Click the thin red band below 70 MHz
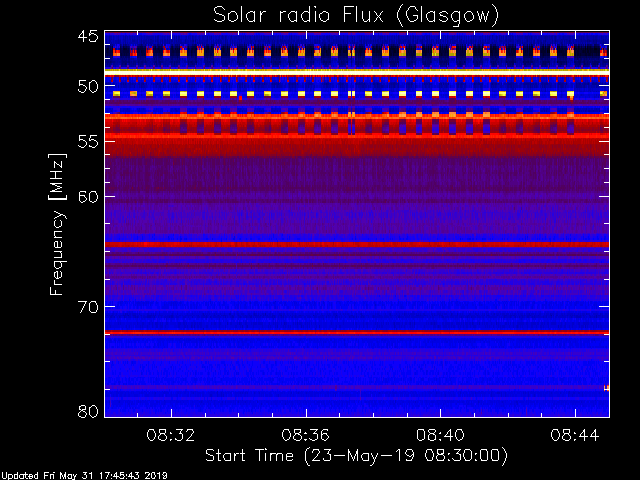Image resolution: width=640 pixels, height=480 pixels. pyautogui.click(x=357, y=333)
